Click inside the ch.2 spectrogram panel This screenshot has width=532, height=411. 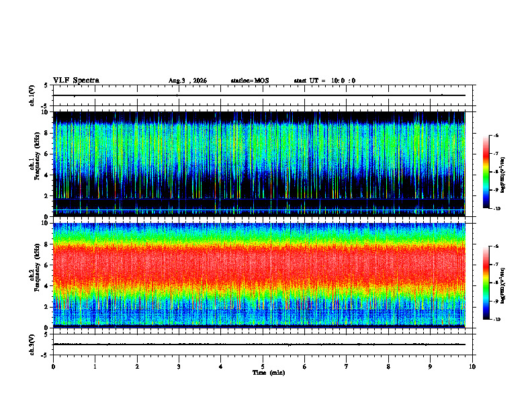point(259,275)
